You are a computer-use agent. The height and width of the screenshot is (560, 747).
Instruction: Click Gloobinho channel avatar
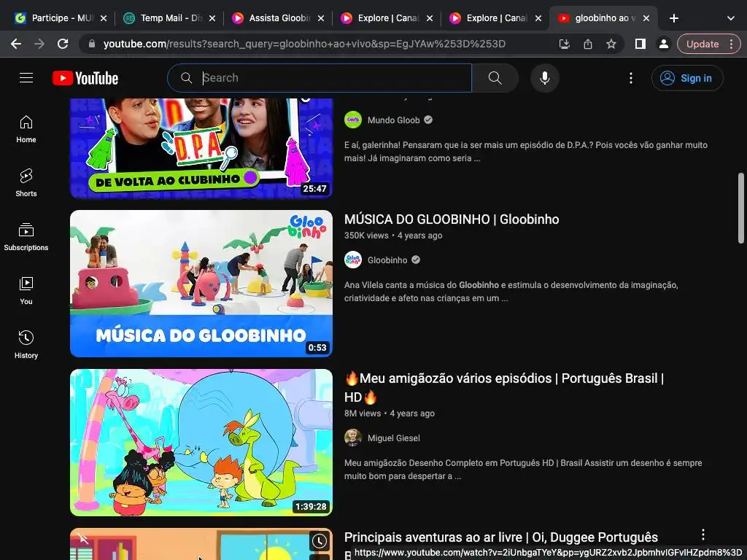(x=353, y=260)
